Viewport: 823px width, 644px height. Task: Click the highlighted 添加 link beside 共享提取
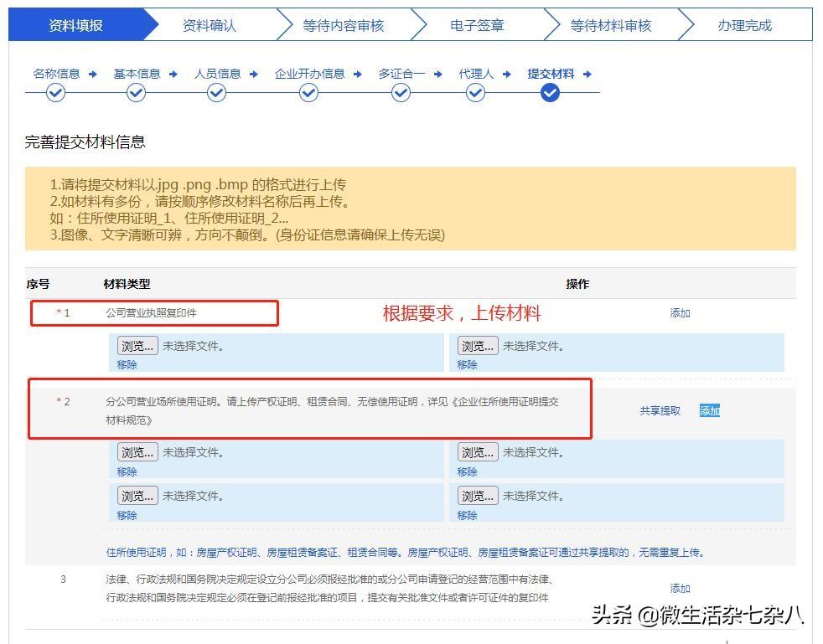pos(710,411)
